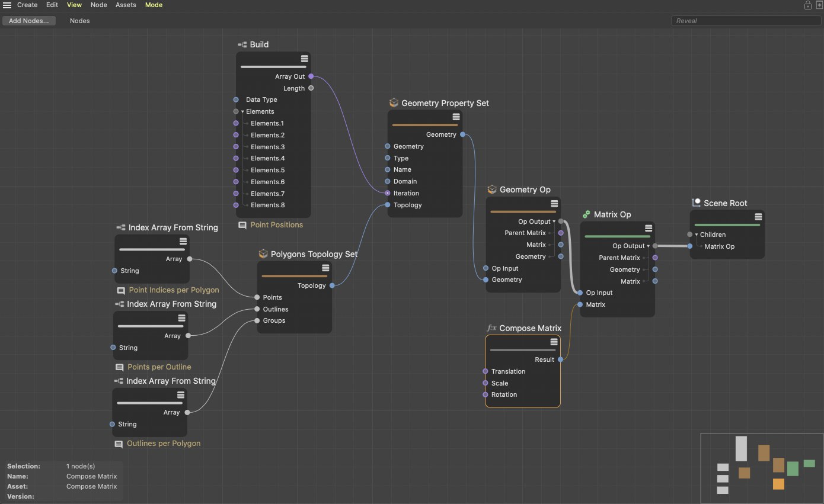Click the Add Nodes... button
Viewport: 824px width, 504px height.
(29, 21)
